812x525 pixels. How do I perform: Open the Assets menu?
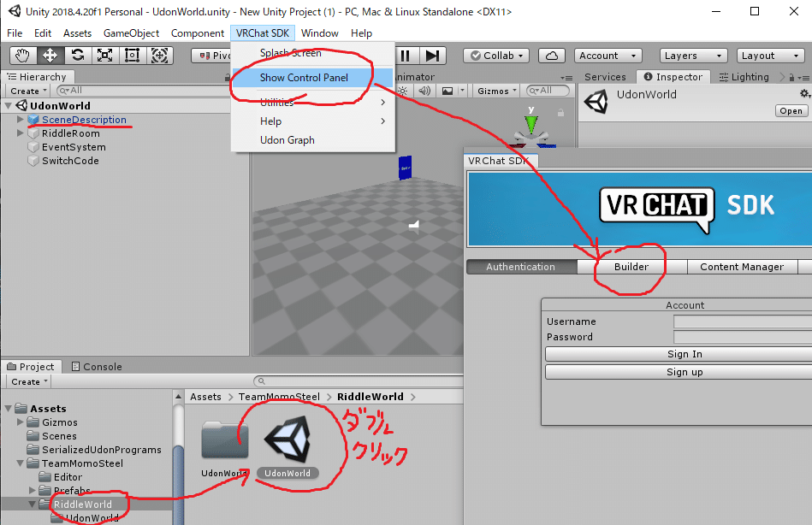pyautogui.click(x=77, y=33)
